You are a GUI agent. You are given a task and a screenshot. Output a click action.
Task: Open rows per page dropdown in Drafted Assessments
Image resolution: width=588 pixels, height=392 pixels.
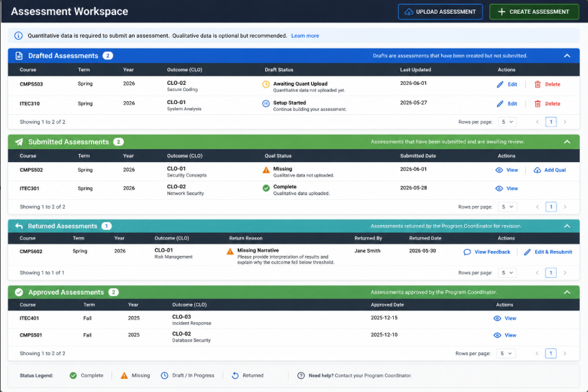click(507, 122)
